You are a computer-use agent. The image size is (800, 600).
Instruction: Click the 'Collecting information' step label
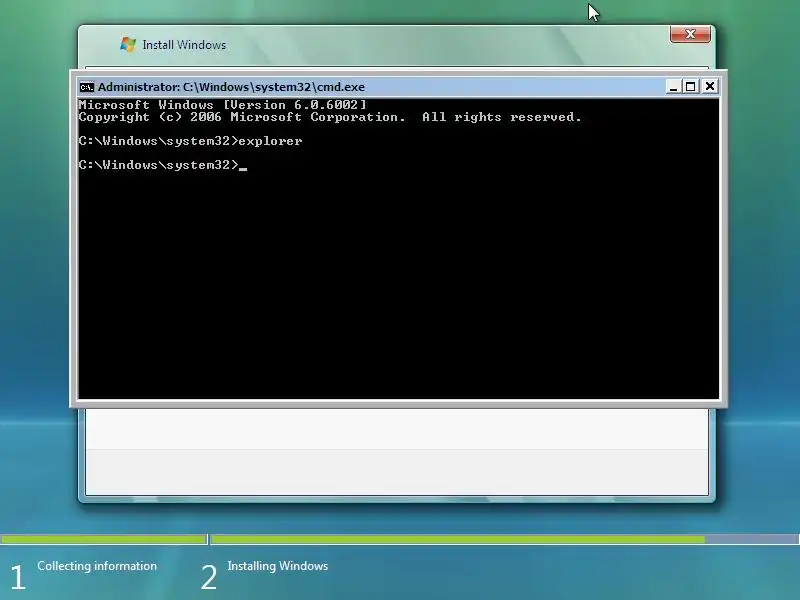97,566
